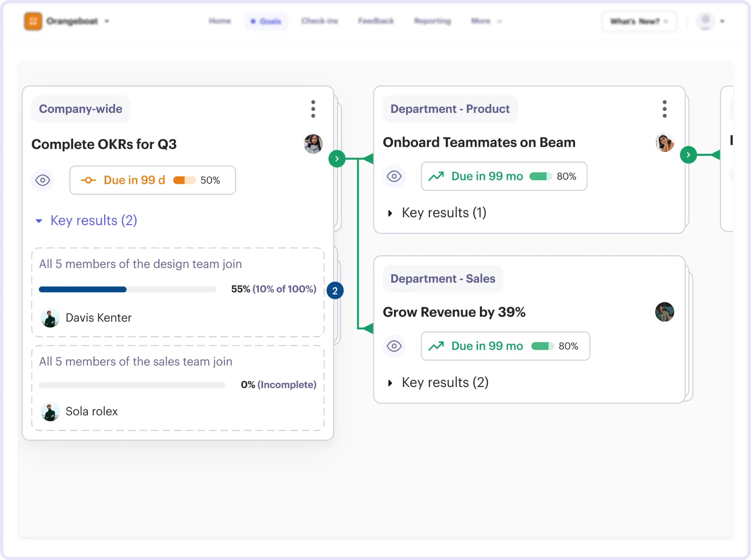This screenshot has width=751, height=560.
Task: Open three-dot menu on Department - Product card
Action: [665, 109]
